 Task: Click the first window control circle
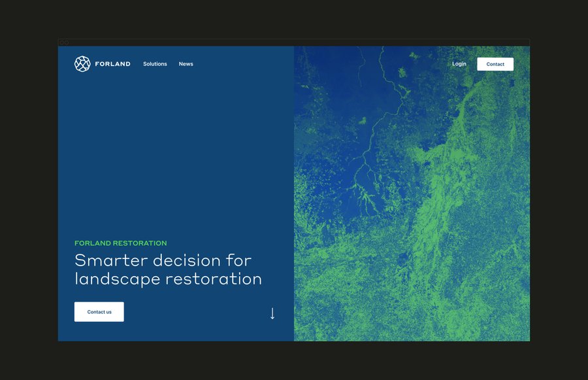pyautogui.click(x=62, y=43)
